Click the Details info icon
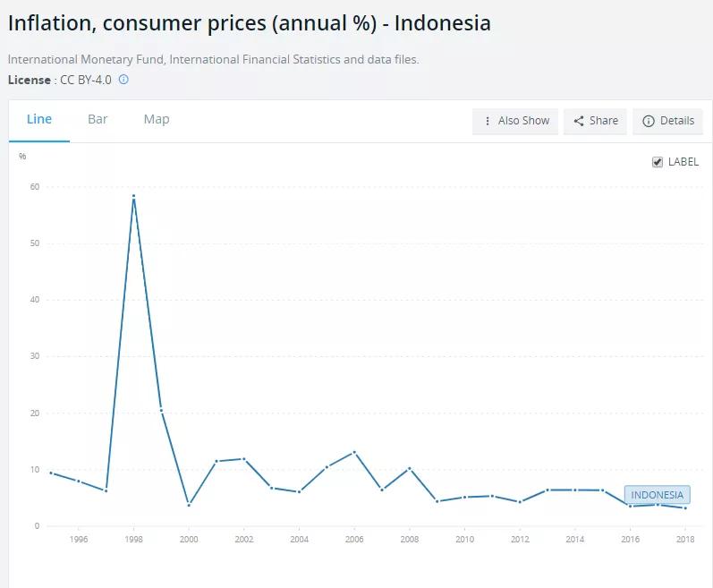713x588 pixels. [649, 121]
